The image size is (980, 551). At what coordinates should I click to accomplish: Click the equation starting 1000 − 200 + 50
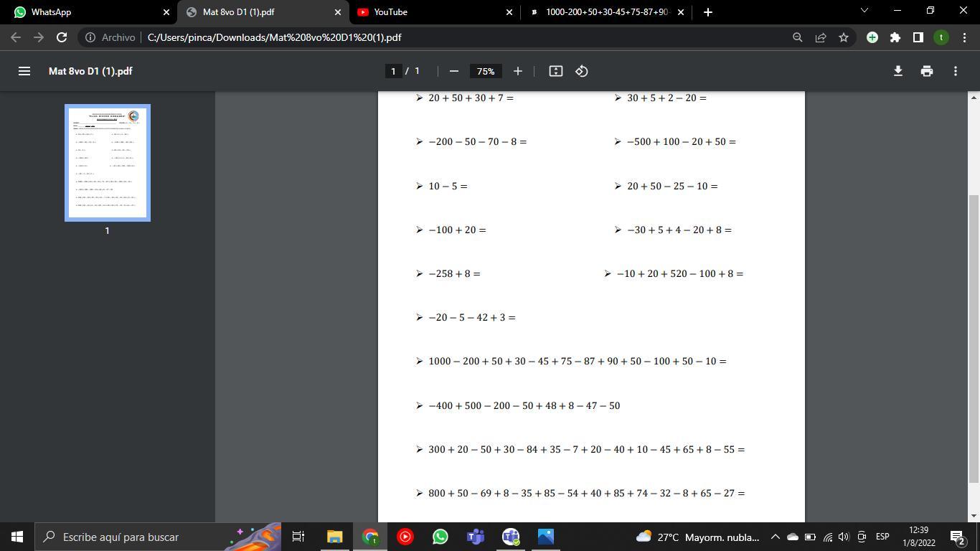point(578,361)
